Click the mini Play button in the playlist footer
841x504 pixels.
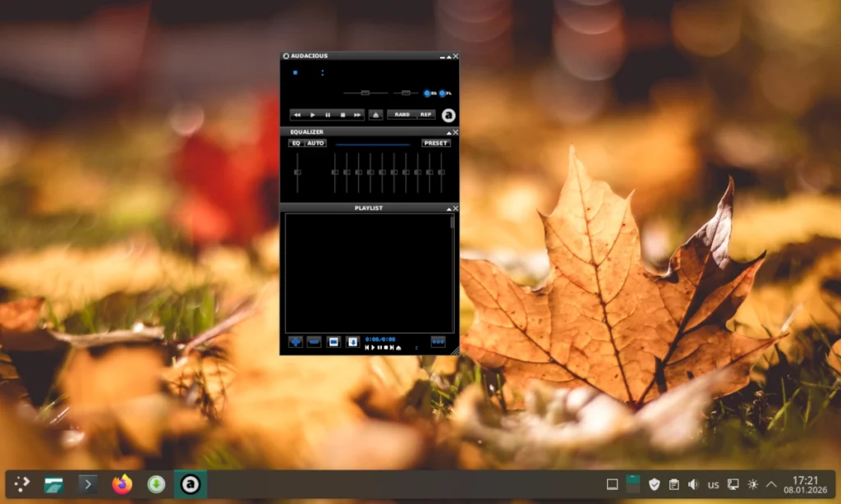pos(374,347)
